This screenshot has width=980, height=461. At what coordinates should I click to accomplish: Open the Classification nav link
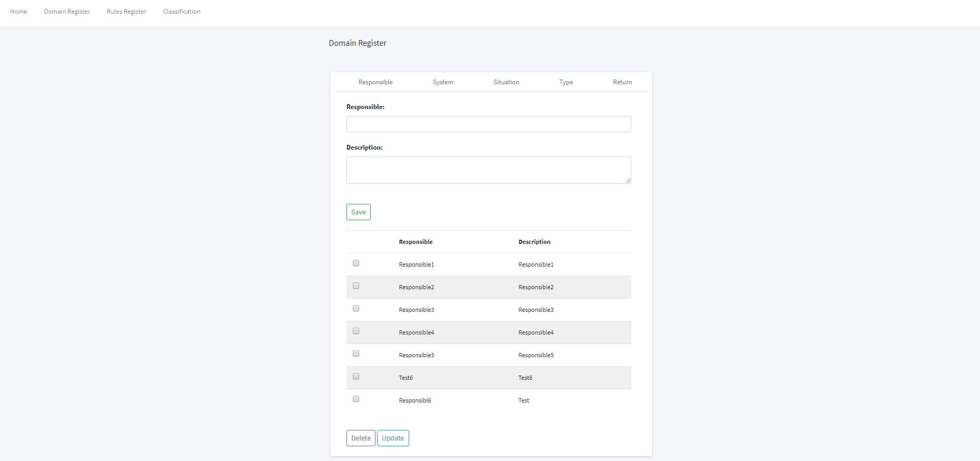(x=182, y=12)
